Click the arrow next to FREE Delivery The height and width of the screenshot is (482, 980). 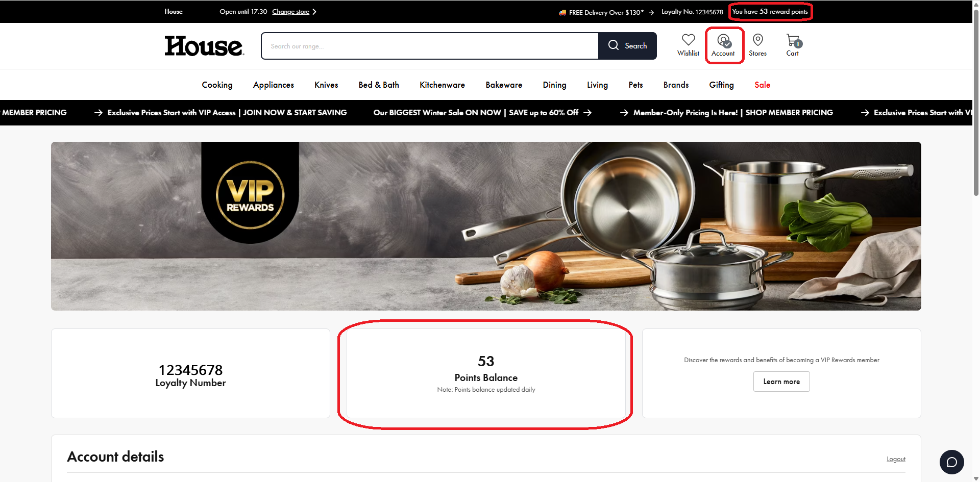[x=651, y=12]
